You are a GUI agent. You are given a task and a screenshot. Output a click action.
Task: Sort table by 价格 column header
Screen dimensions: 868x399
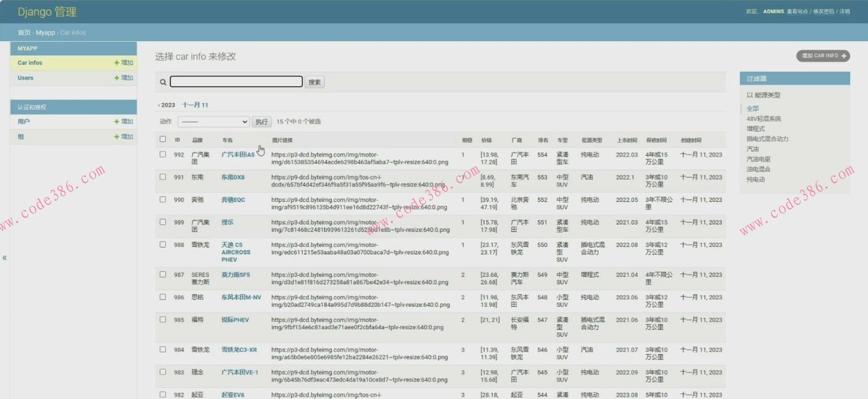point(486,140)
